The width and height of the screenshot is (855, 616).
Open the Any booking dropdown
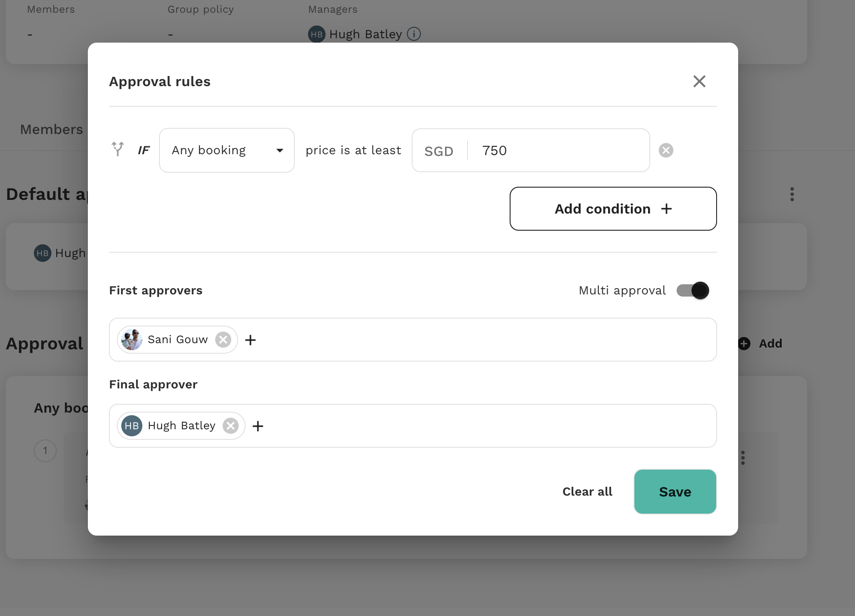227,150
